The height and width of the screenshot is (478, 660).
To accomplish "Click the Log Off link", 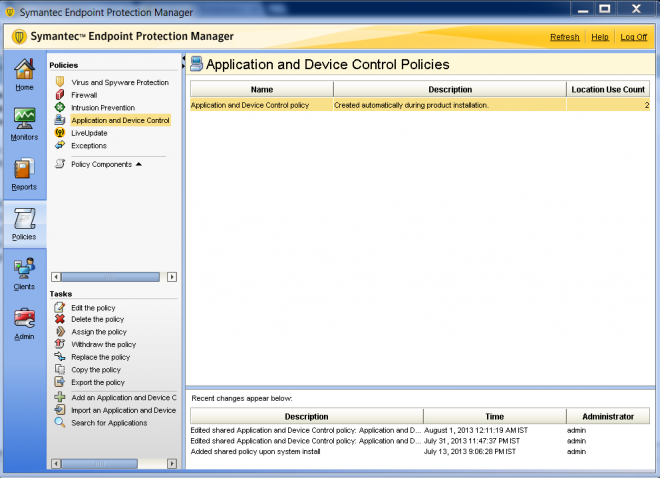I will [633, 37].
